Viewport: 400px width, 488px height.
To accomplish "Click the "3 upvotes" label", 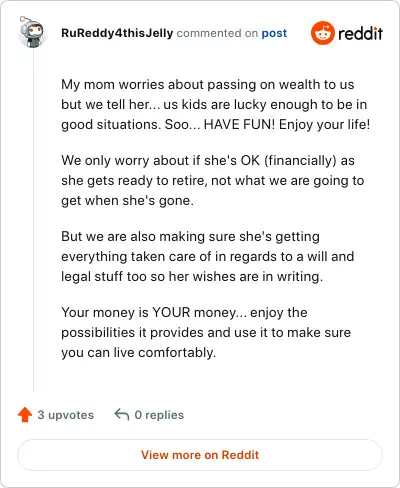I will 66,415.
